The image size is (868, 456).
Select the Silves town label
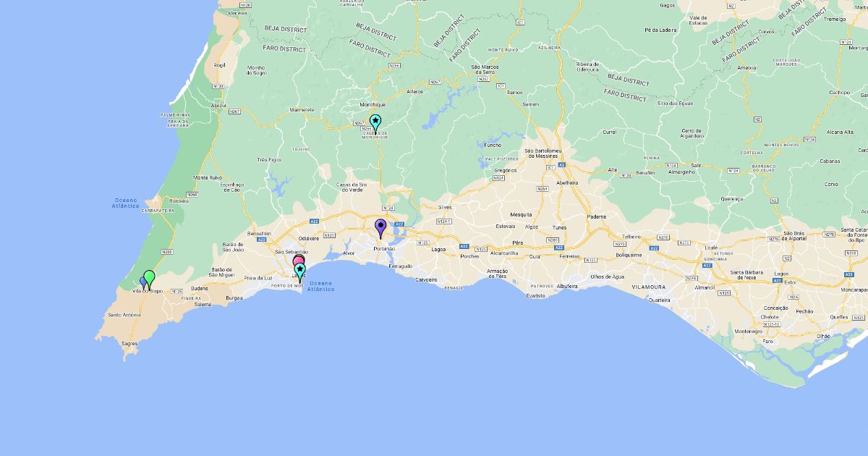tap(444, 207)
